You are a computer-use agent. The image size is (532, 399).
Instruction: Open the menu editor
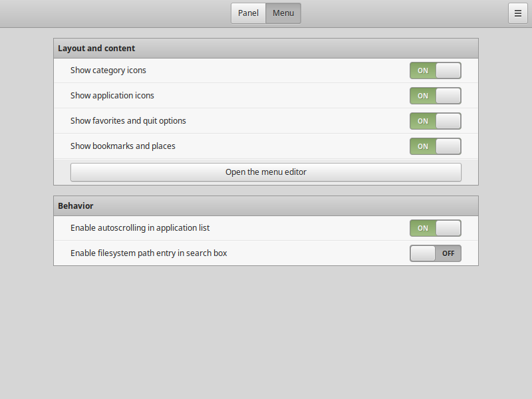266,172
